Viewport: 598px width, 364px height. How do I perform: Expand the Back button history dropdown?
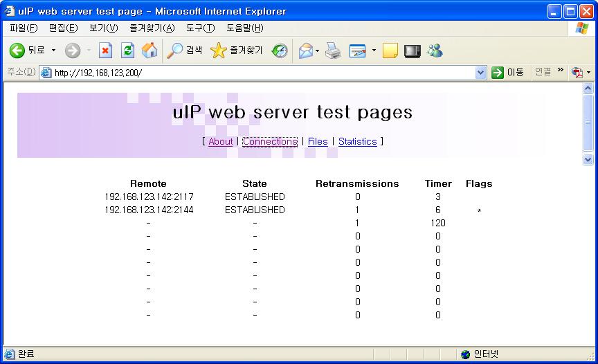coord(53,51)
